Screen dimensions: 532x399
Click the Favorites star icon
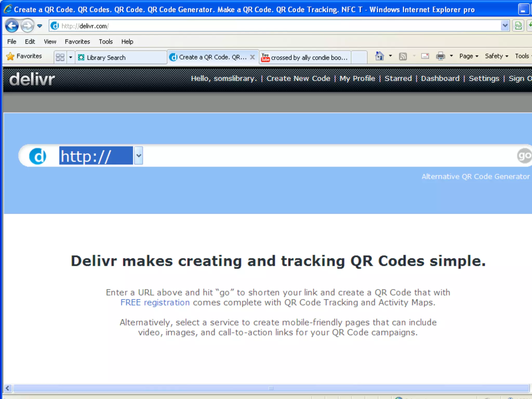click(x=10, y=56)
